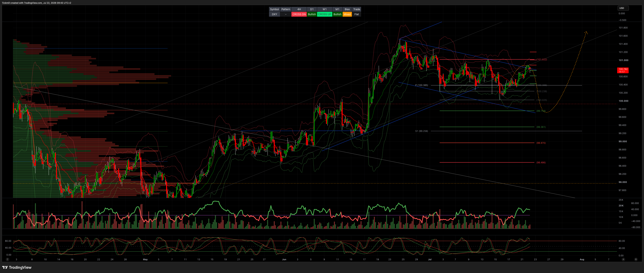Click the red CROSS DN cell
The width and height of the screenshot is (644, 273).
pos(299,14)
